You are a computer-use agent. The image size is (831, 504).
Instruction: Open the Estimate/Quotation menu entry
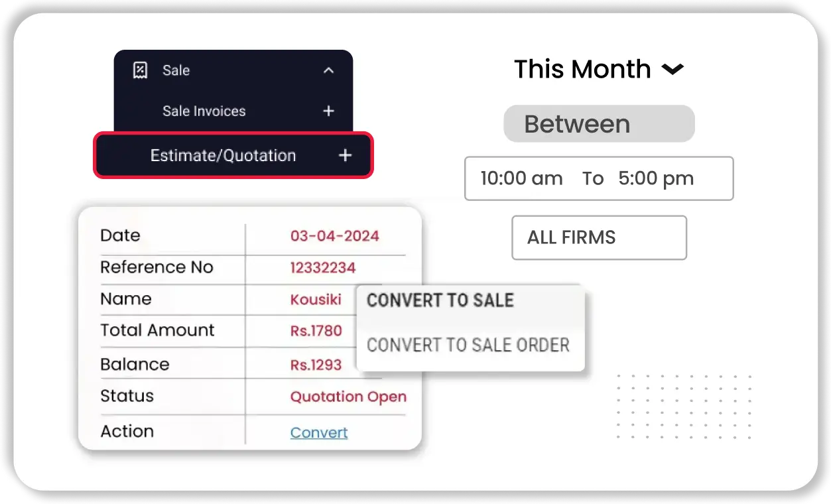(x=223, y=156)
